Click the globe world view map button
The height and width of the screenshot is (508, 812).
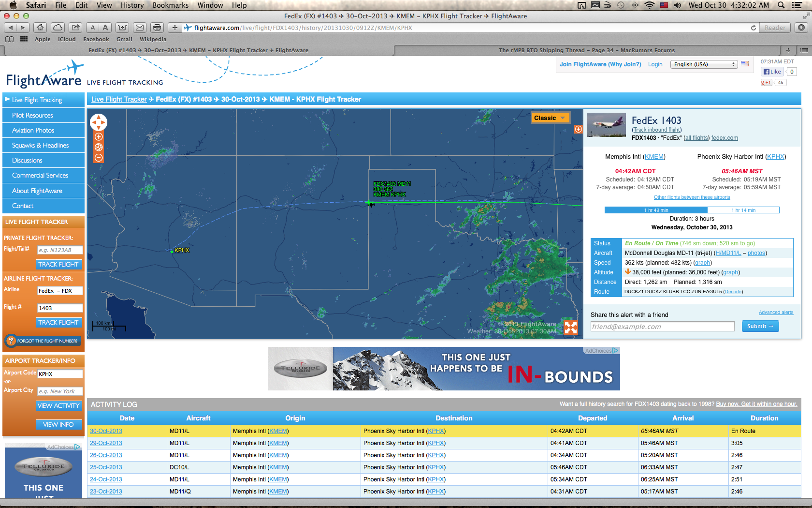[x=99, y=147]
